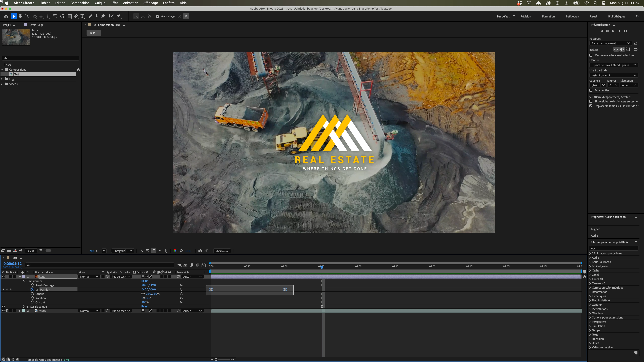Choose the Rotation tool
Image resolution: width=644 pixels, height=362 pixels.
point(55,16)
